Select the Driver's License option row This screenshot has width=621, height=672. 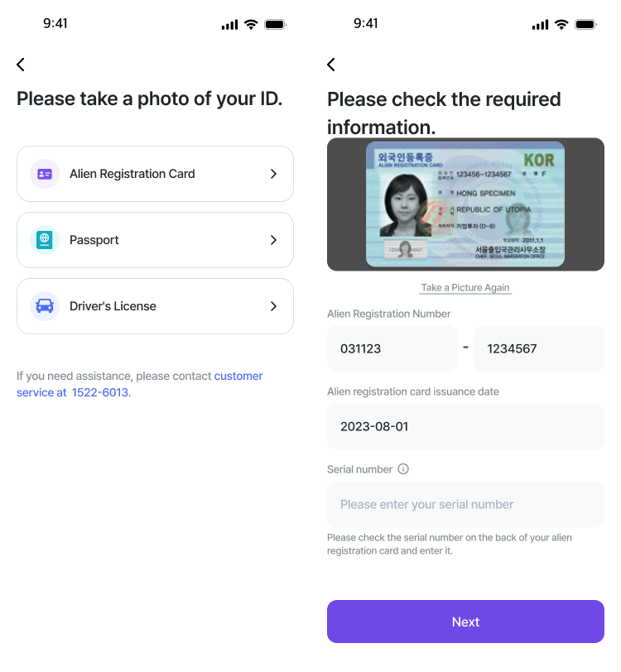(156, 306)
